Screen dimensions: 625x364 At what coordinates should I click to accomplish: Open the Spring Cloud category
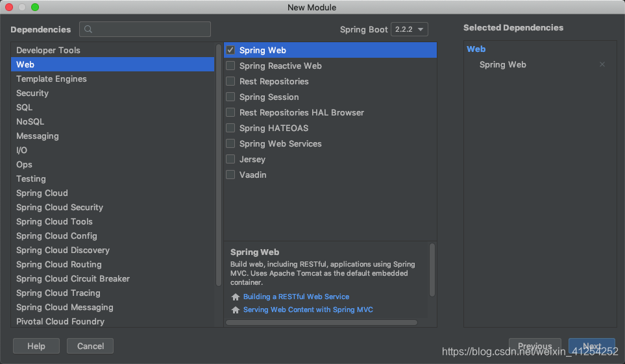point(113,193)
